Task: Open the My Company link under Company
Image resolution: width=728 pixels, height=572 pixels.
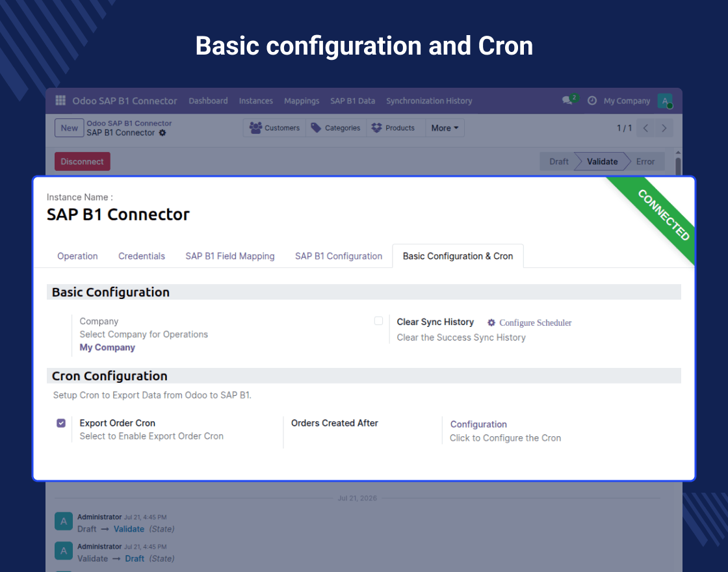Action: [x=107, y=347]
